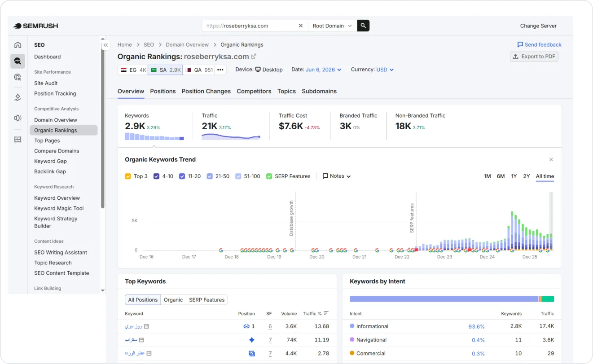
Task: Click Traffic % sort icon
Action: point(326,313)
